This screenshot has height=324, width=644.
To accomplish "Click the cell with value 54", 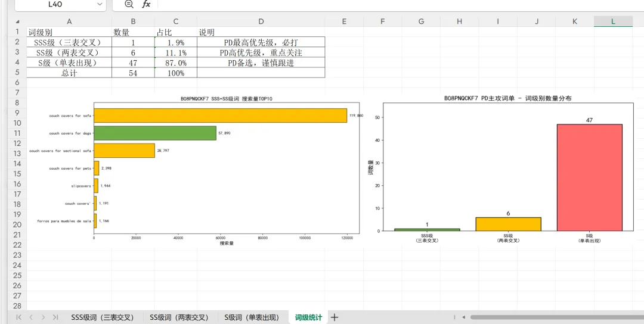I will click(x=133, y=73).
